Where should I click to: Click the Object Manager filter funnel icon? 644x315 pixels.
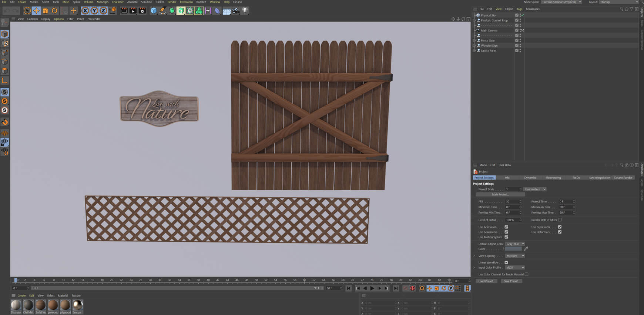(631, 9)
